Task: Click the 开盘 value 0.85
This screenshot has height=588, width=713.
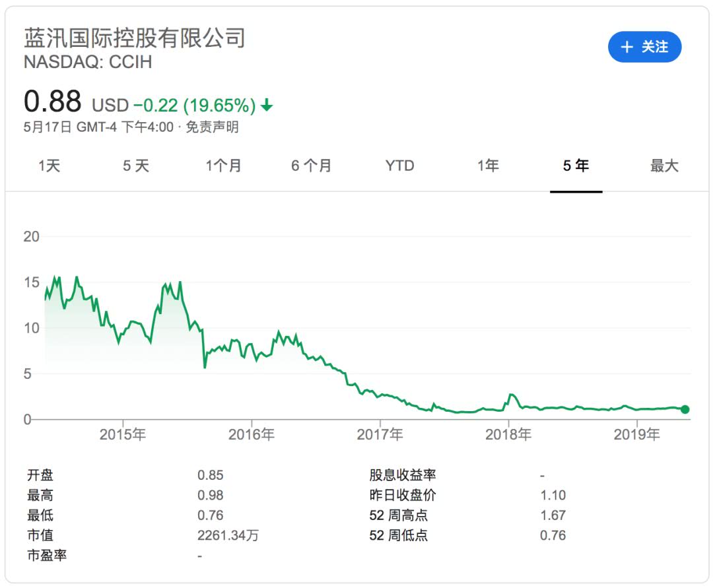Action: point(211,475)
